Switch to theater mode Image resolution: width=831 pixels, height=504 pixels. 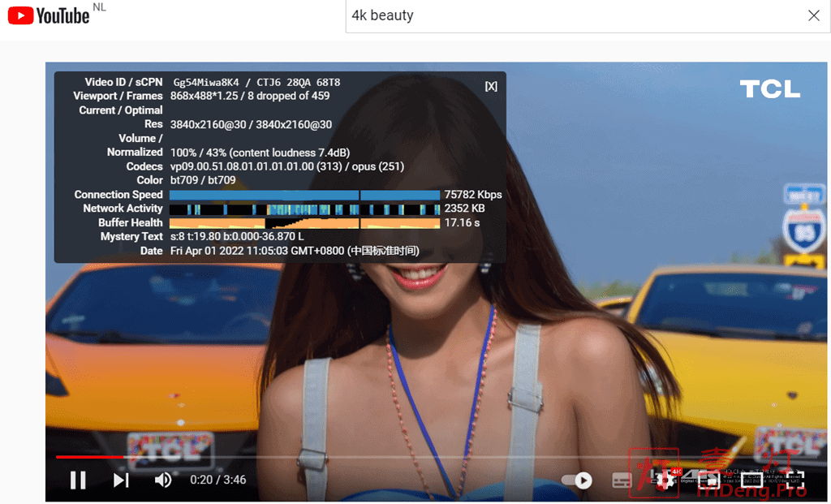(x=751, y=480)
